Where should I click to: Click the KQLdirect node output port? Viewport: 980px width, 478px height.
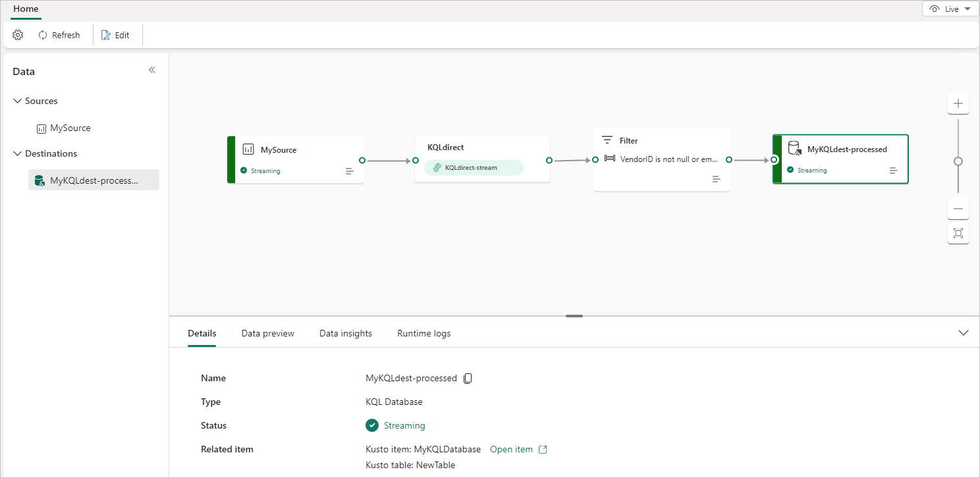point(549,160)
